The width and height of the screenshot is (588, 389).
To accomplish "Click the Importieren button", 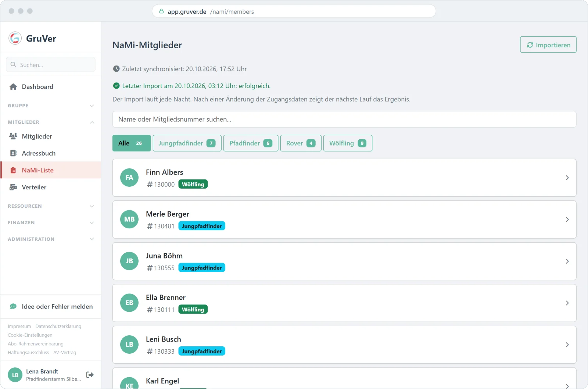I will (x=548, y=45).
